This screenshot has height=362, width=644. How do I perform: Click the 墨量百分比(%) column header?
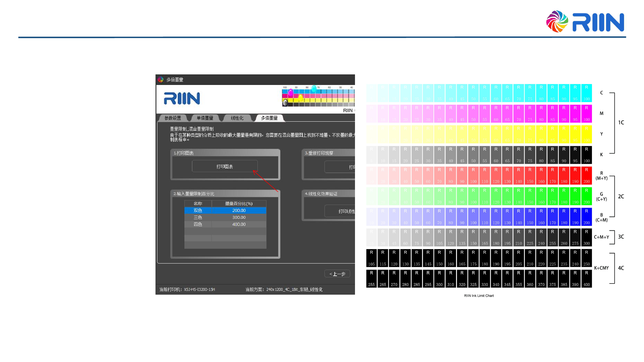point(239,203)
